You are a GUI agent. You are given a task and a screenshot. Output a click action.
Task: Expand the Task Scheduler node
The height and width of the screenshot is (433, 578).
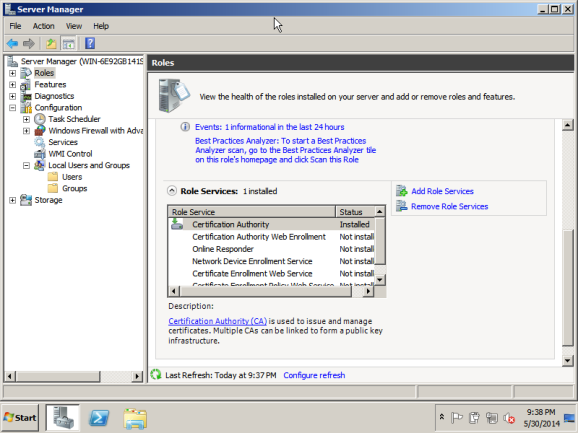coord(26,119)
